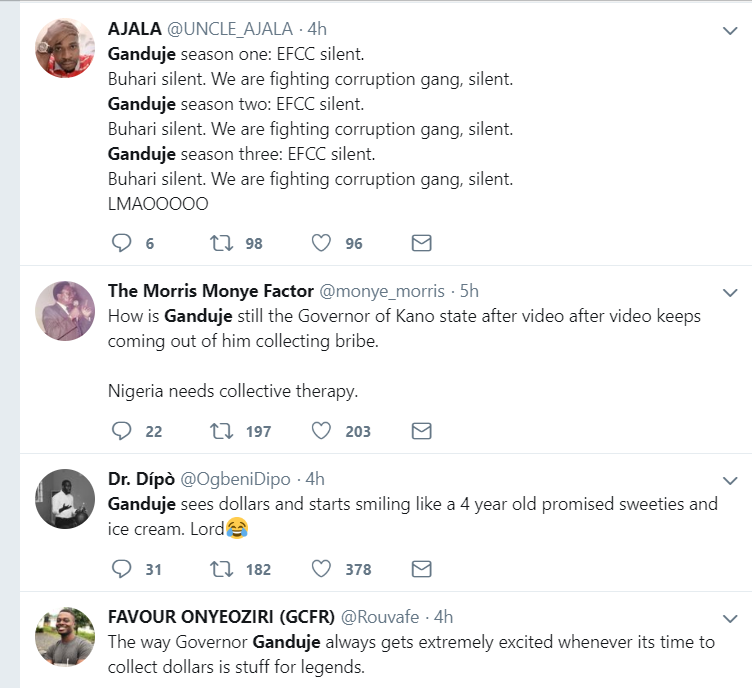Expand the FAVOUR ONYEOZIRI tweet options

coord(730,619)
